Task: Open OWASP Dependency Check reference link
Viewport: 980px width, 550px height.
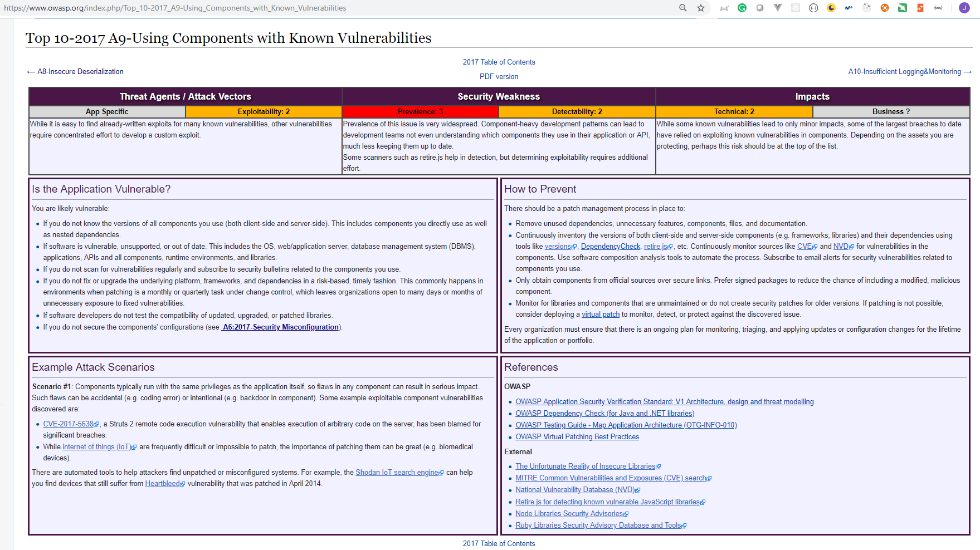Action: tap(605, 413)
